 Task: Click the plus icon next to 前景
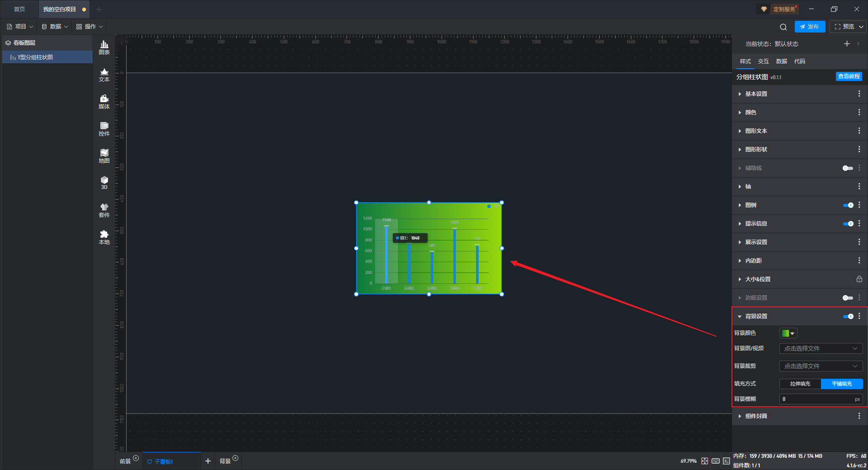[136, 458]
